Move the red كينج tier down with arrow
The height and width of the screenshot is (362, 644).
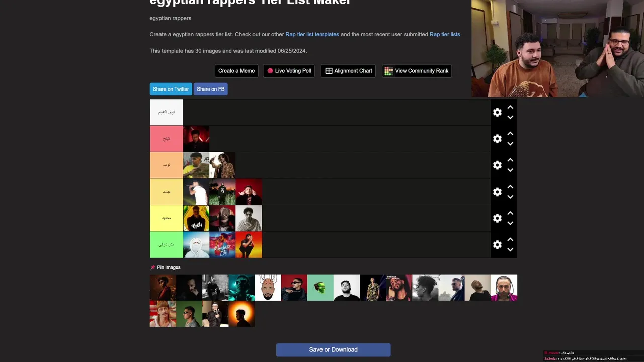tap(510, 144)
